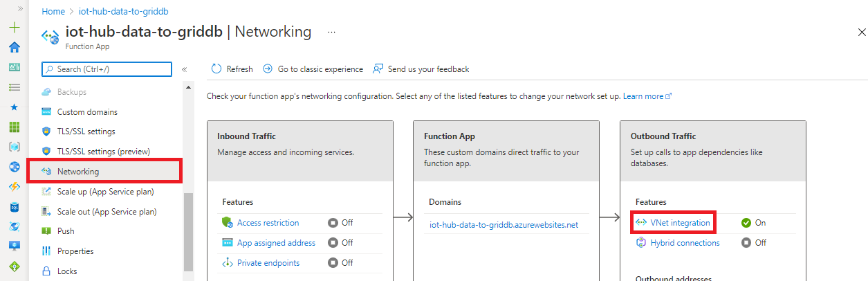Click Go to classic experience

pyautogui.click(x=313, y=69)
